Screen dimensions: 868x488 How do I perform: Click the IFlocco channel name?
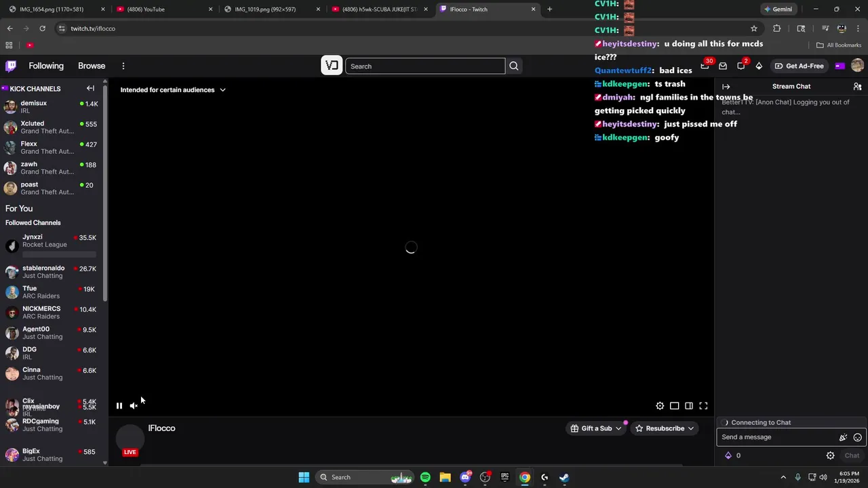point(161,428)
